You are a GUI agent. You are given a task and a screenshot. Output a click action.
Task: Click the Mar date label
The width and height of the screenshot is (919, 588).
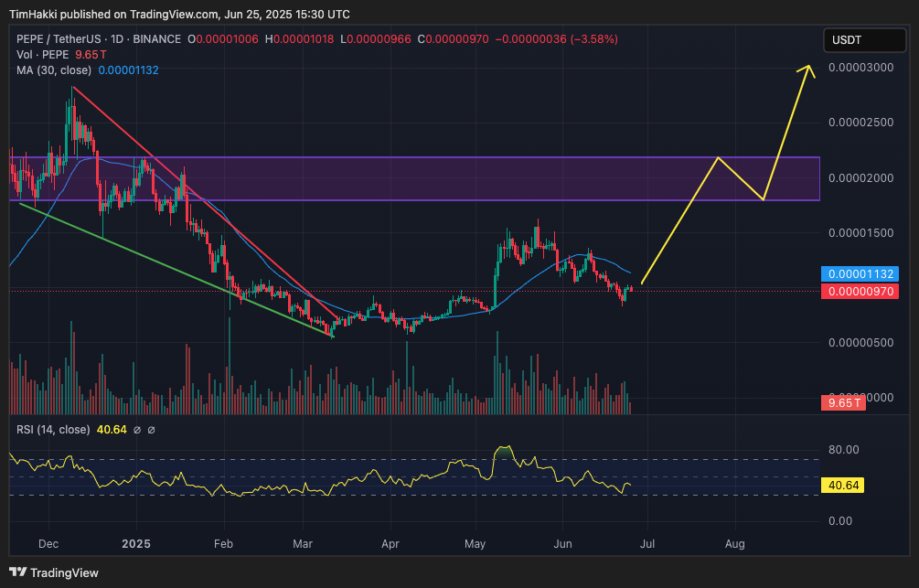(x=303, y=544)
